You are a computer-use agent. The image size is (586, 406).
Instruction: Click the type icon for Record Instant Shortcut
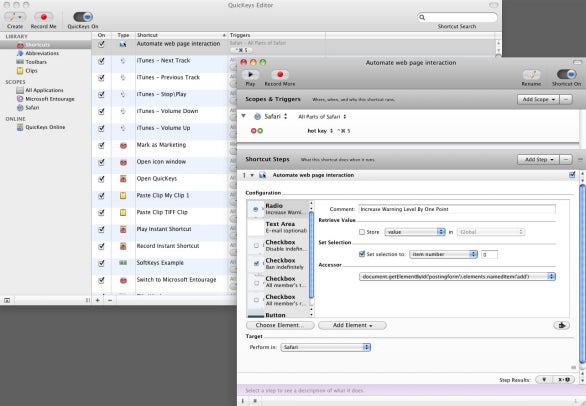click(123, 246)
